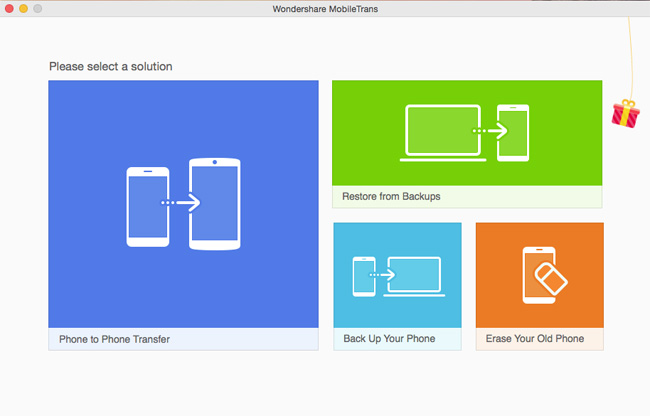The height and width of the screenshot is (416, 650).
Task: Click the two-phones transfer icon on blue tile
Action: (183, 202)
